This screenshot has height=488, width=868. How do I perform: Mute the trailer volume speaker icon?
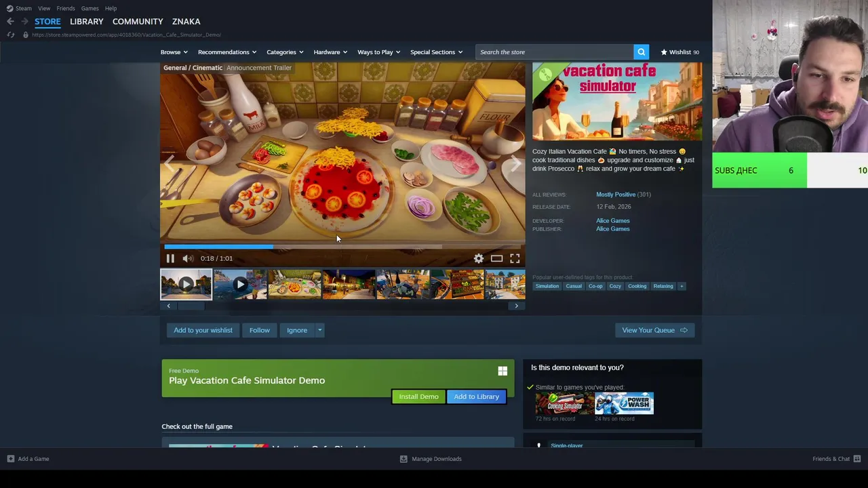188,258
